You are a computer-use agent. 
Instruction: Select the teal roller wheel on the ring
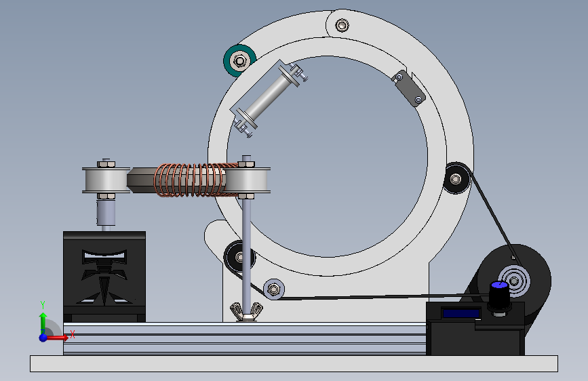click(x=239, y=60)
